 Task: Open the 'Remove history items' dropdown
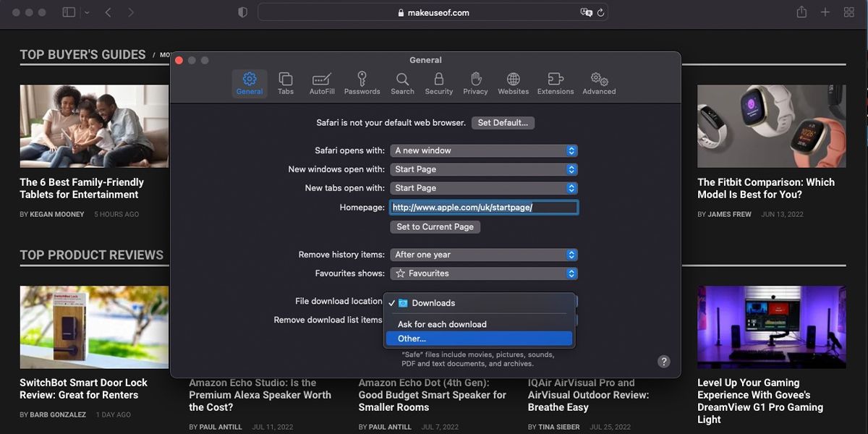tap(484, 255)
